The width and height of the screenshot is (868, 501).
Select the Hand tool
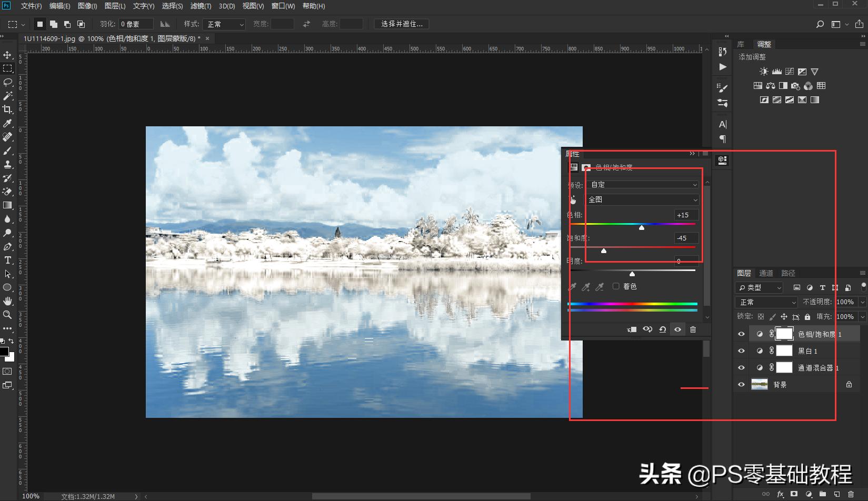pos(7,301)
